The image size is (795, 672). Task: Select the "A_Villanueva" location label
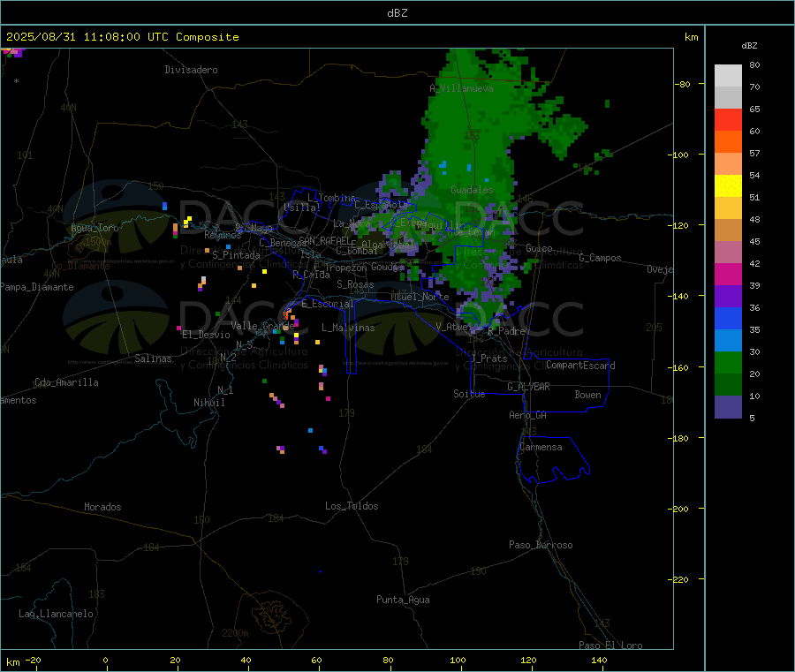click(461, 88)
